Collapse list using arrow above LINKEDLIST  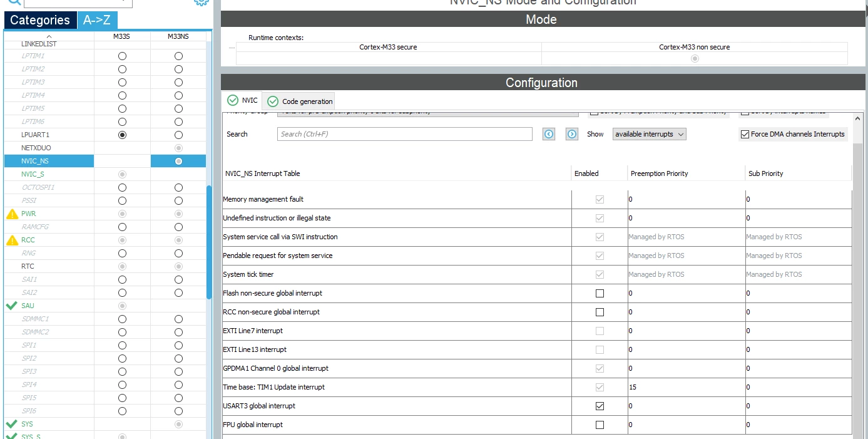pos(49,37)
